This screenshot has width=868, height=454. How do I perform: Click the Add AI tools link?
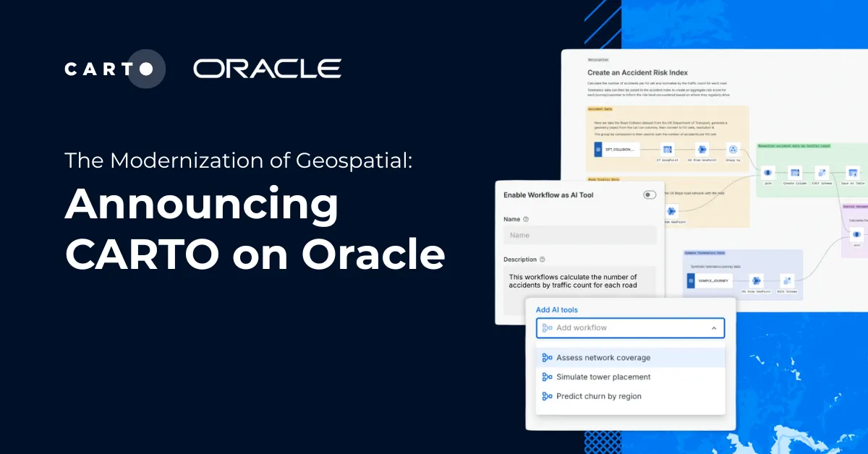556,309
